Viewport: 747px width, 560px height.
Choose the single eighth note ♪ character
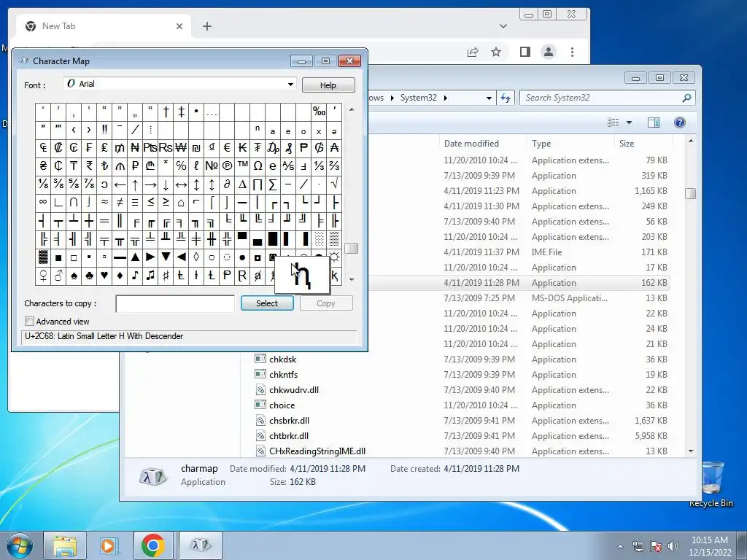[x=135, y=276]
